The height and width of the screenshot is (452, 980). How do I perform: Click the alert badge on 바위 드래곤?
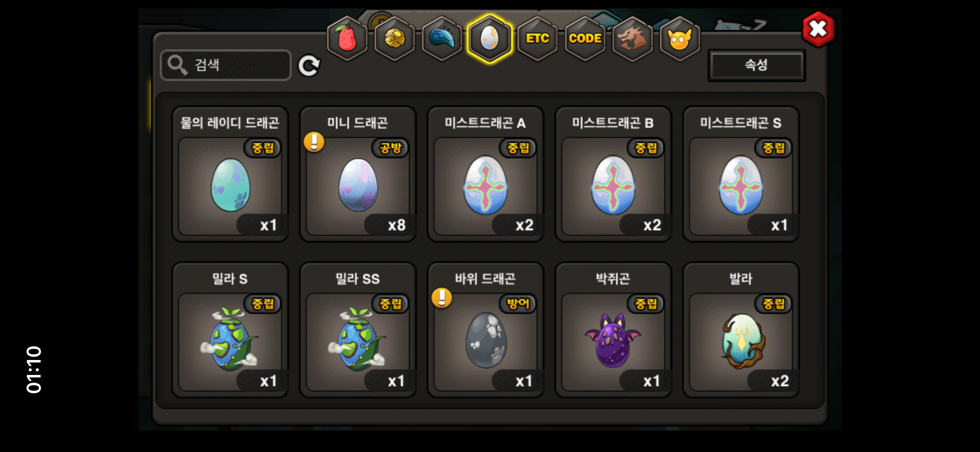442,298
